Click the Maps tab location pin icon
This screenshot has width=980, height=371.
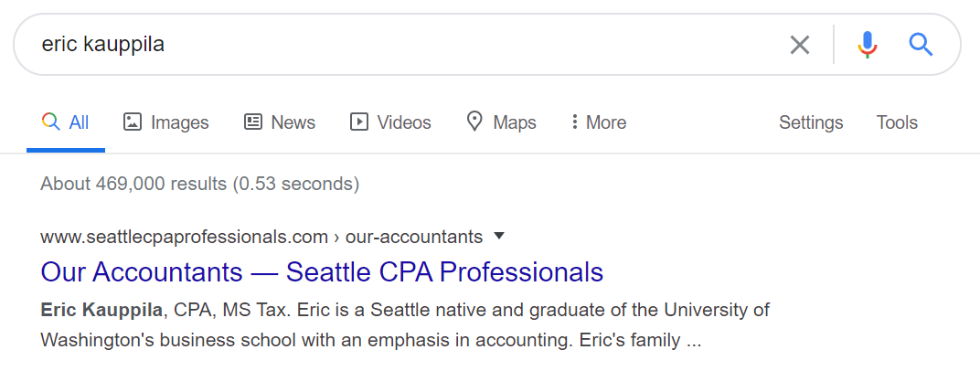click(x=474, y=122)
